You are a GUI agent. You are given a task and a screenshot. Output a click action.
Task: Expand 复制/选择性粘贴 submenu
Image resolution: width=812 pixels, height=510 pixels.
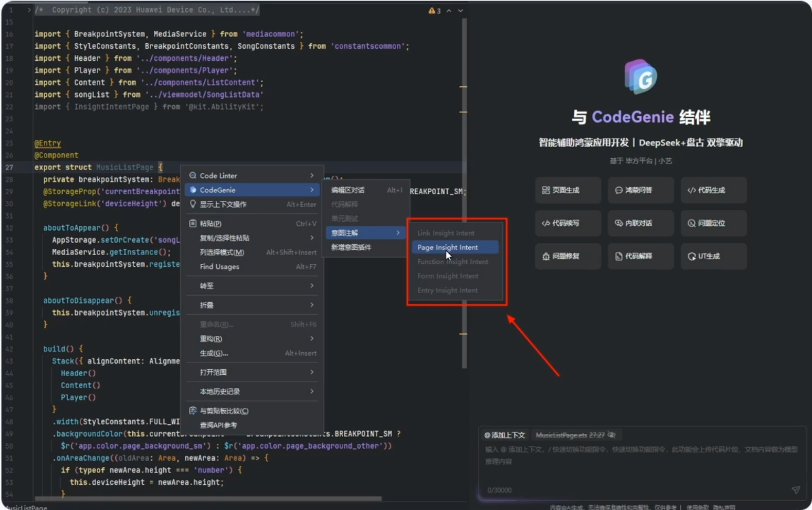pos(252,238)
